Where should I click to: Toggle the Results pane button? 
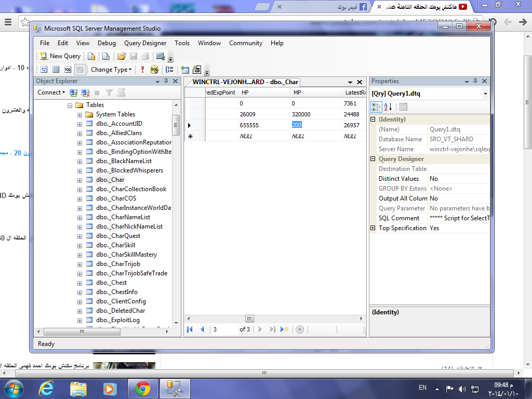79,70
